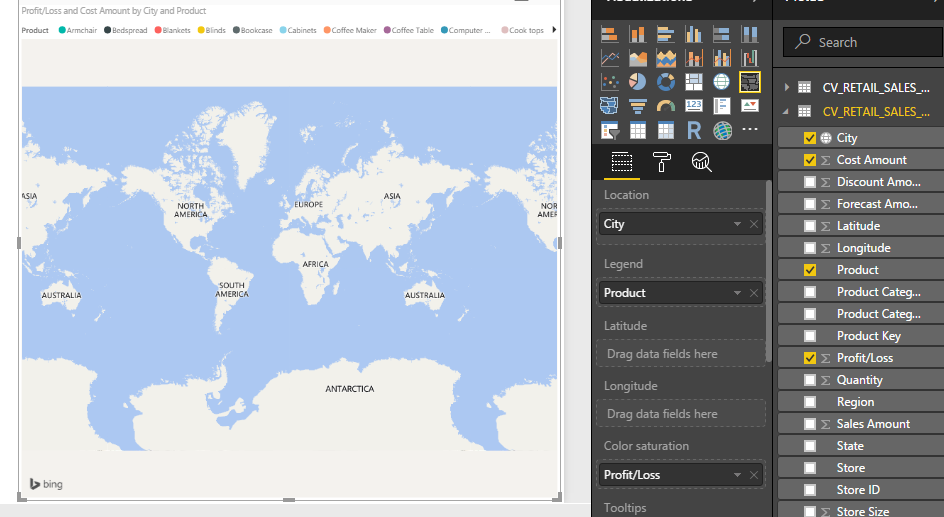Click the field wells vertical scrollbar
944x517 pixels.
[768, 271]
